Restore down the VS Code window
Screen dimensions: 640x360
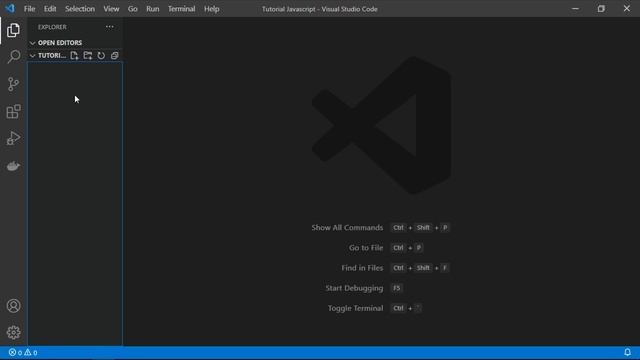point(601,9)
